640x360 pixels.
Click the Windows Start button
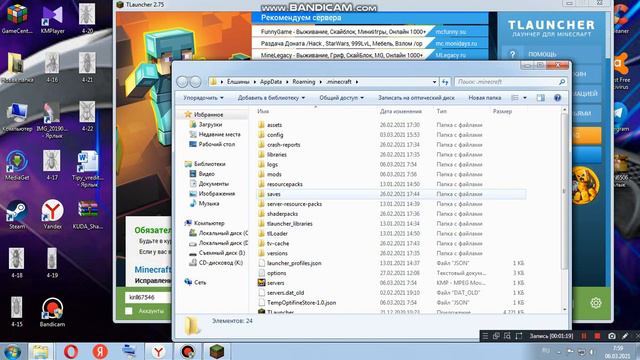pyautogui.click(x=13, y=351)
